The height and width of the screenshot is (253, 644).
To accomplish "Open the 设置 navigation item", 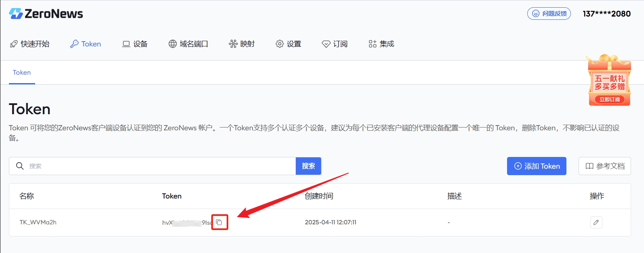I will pos(288,44).
